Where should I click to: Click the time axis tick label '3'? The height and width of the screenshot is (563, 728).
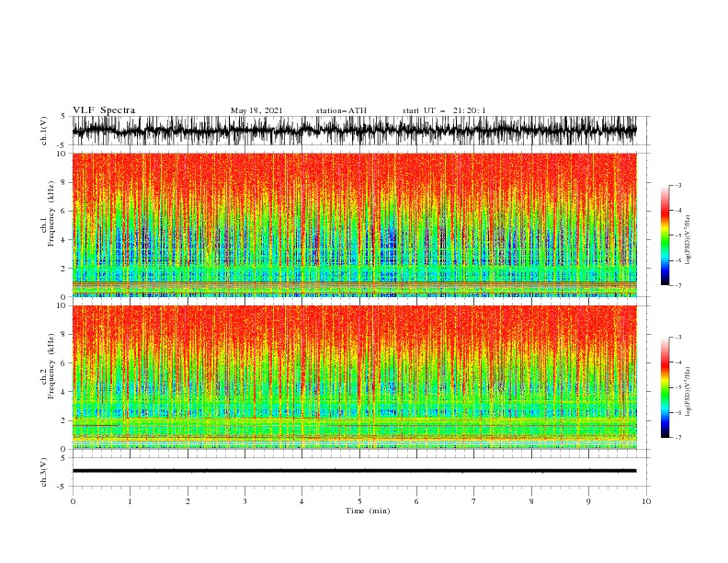(x=245, y=501)
